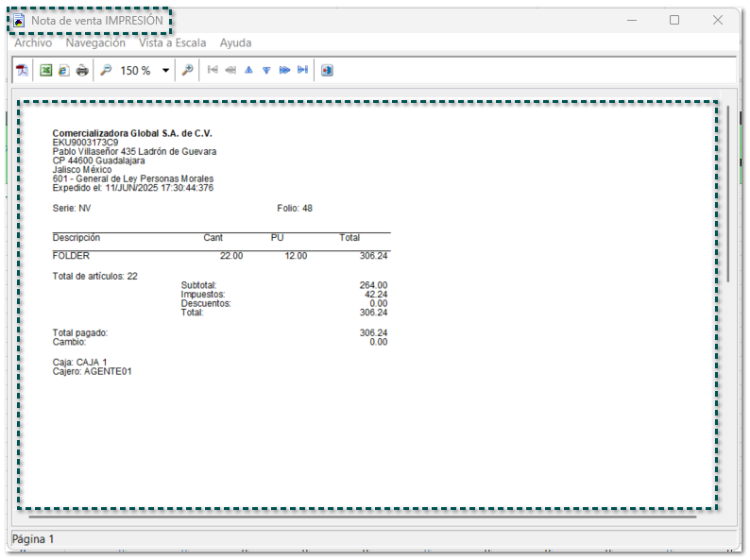
Task: Click the zoom in magnifier icon
Action: point(188,71)
